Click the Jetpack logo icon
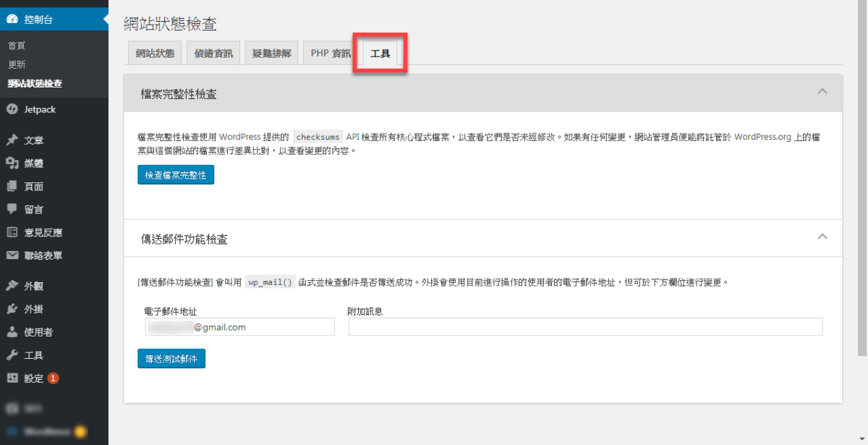This screenshot has height=445, width=868. coord(12,109)
